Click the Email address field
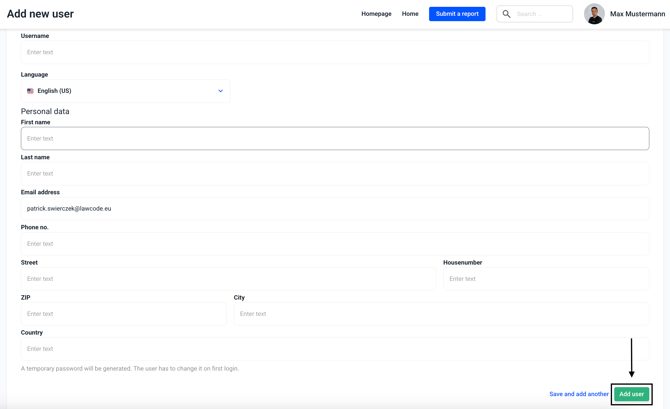 click(335, 209)
